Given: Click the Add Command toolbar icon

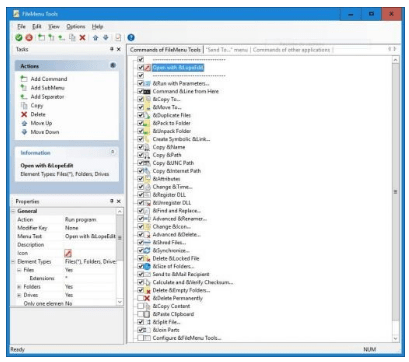Looking at the screenshot, I should [x=41, y=37].
